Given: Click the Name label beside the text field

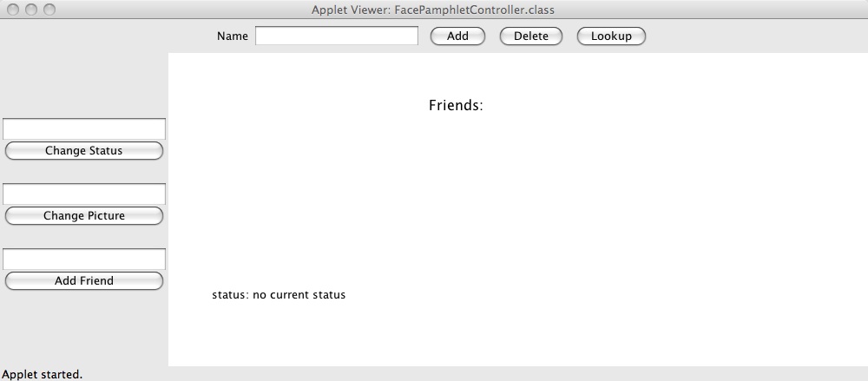Looking at the screenshot, I should pyautogui.click(x=232, y=36).
